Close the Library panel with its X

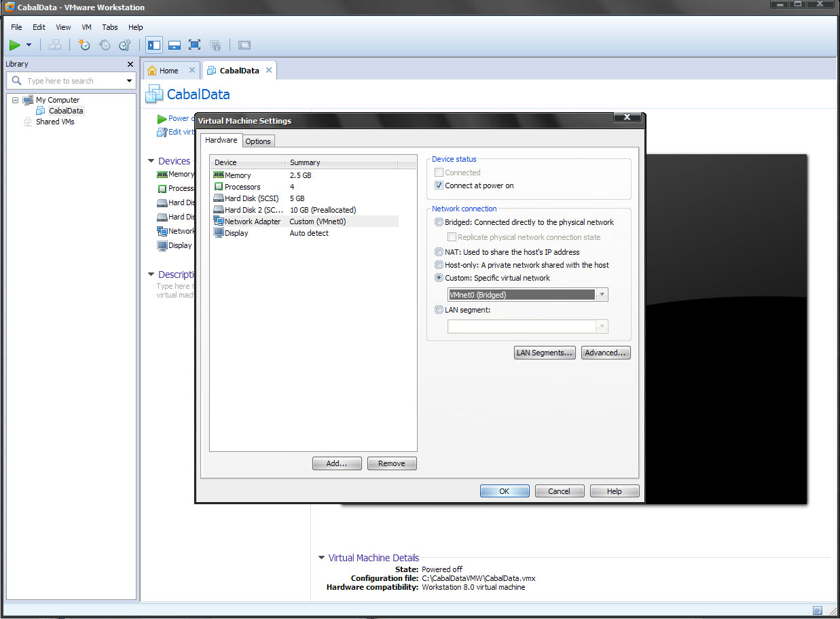coord(130,64)
